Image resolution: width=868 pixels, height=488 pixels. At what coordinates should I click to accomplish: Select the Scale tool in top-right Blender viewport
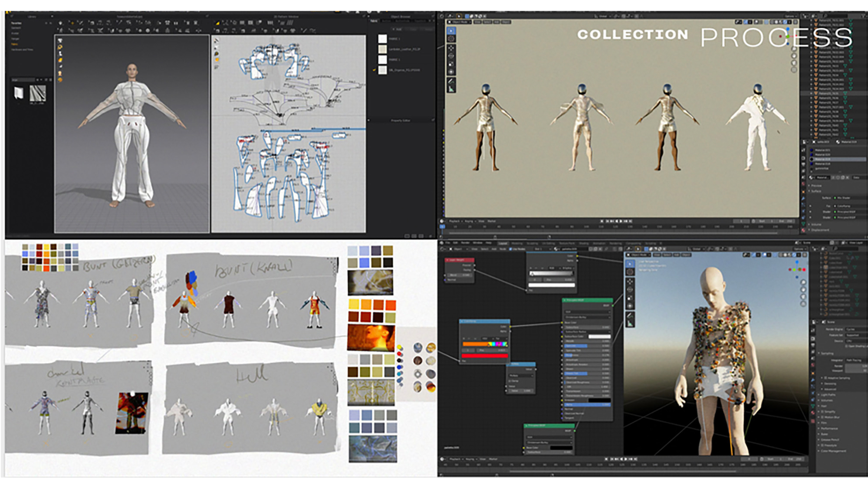pos(451,64)
